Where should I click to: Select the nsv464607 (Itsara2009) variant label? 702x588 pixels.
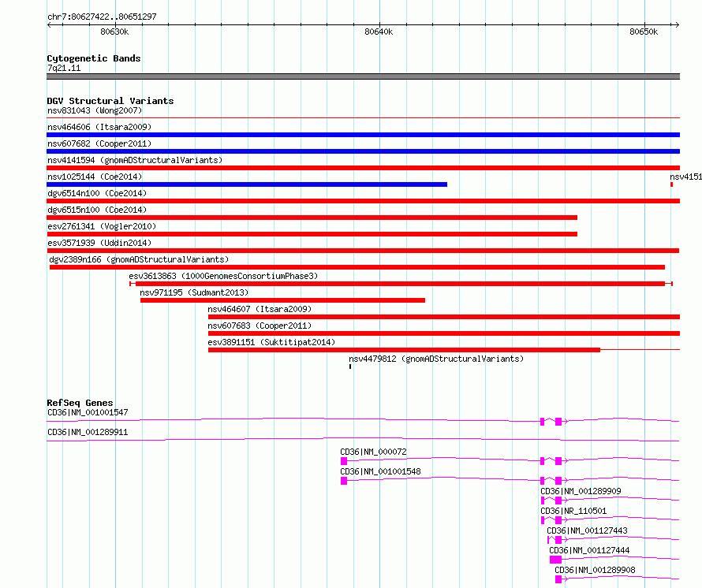[260, 309]
